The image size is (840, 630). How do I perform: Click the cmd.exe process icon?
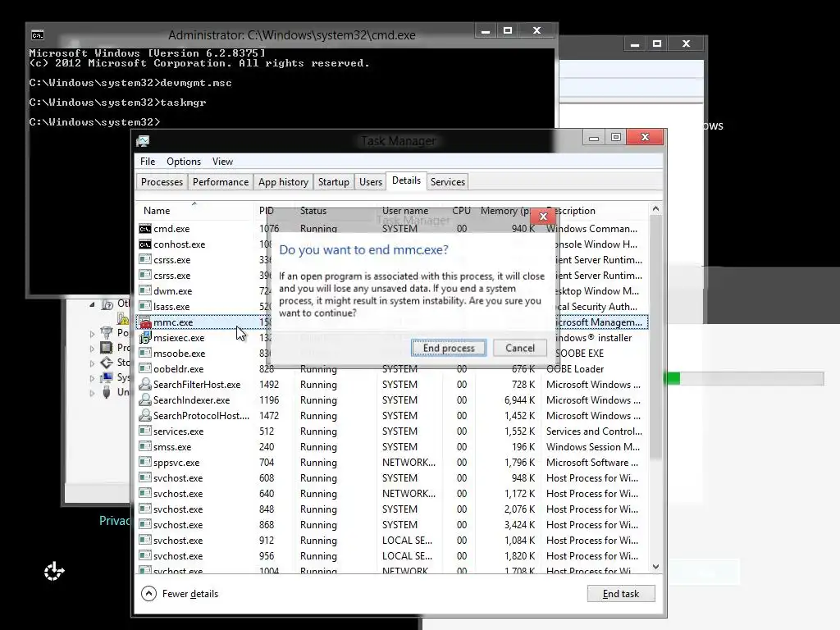[144, 229]
